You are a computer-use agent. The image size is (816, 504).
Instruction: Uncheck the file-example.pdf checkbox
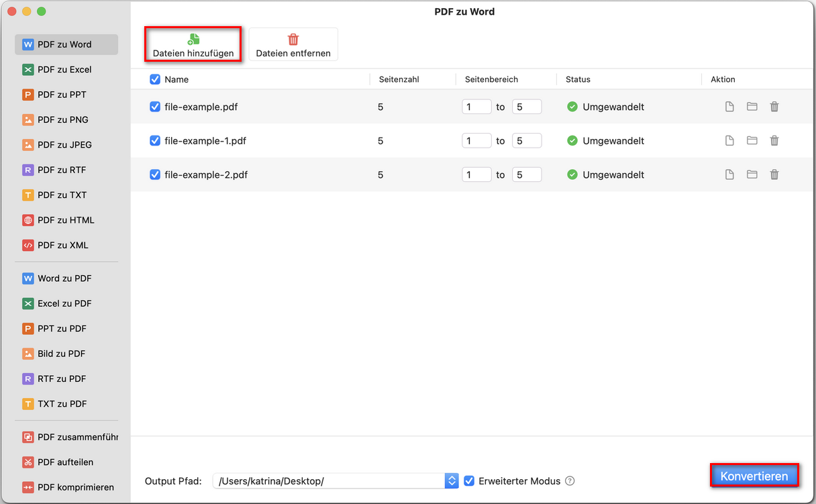(155, 107)
